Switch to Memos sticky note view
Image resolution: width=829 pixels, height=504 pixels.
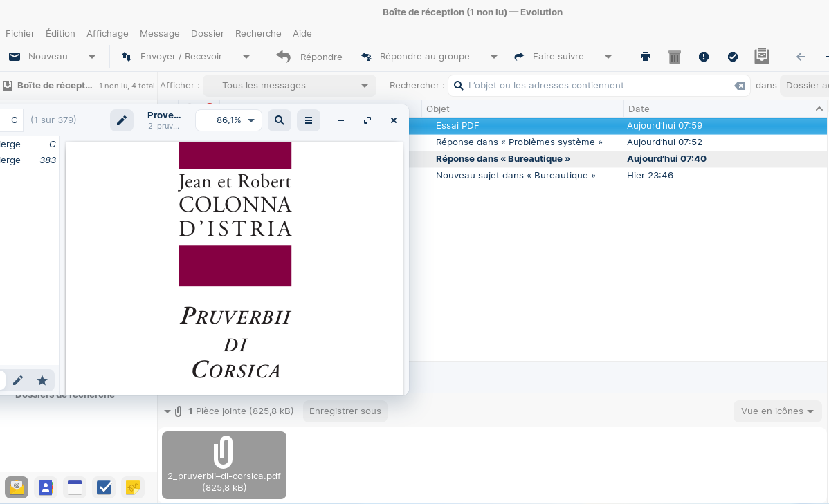[133, 487]
